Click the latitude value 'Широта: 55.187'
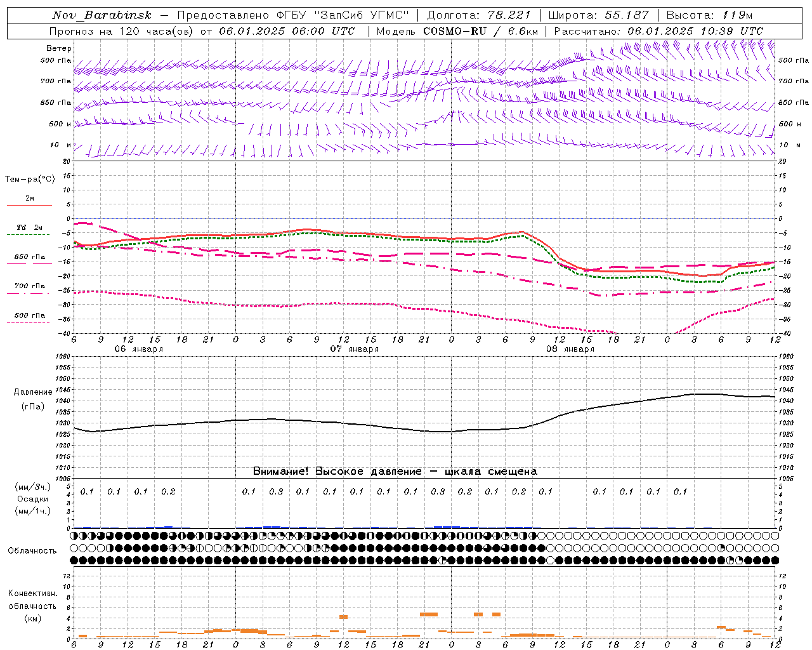This screenshot has height=650, width=812. (599, 15)
